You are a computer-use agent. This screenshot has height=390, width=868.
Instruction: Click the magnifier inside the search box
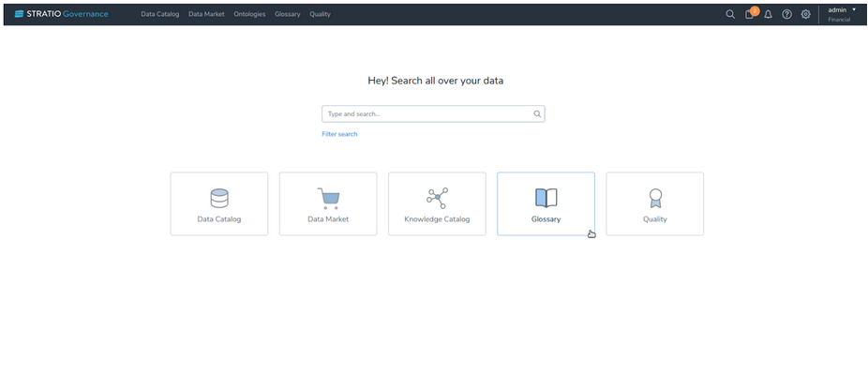point(537,113)
